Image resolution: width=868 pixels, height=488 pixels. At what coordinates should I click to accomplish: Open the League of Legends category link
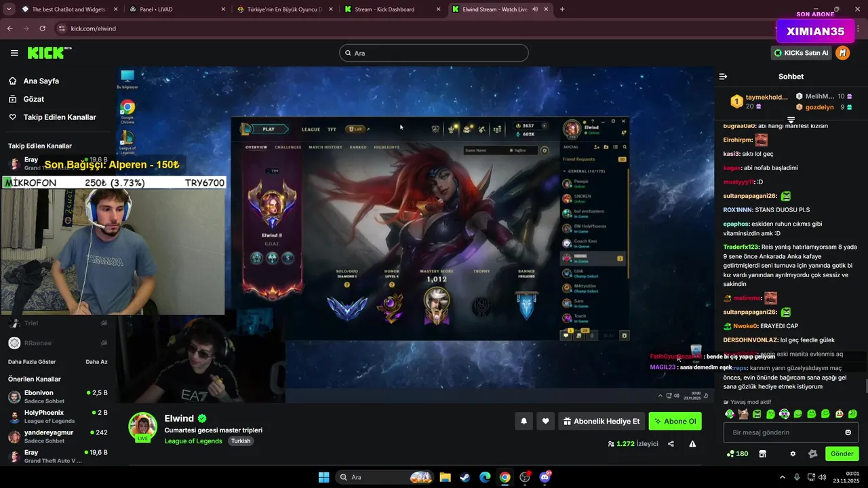click(x=193, y=441)
